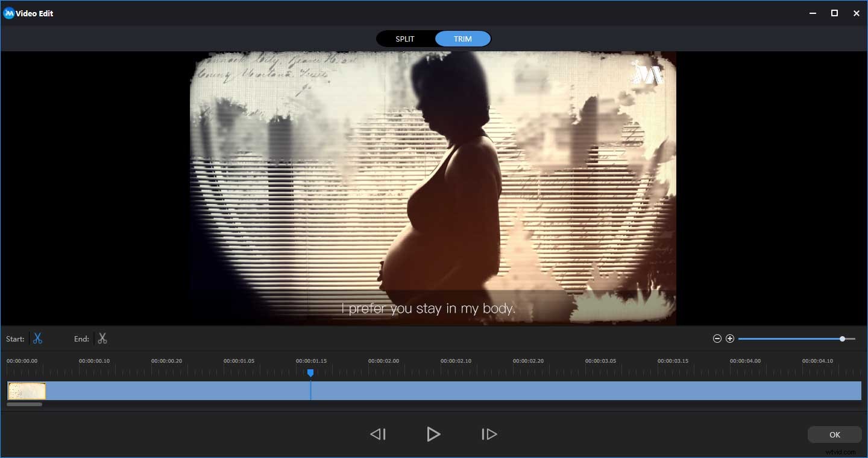Click the video preview area

tap(433, 187)
